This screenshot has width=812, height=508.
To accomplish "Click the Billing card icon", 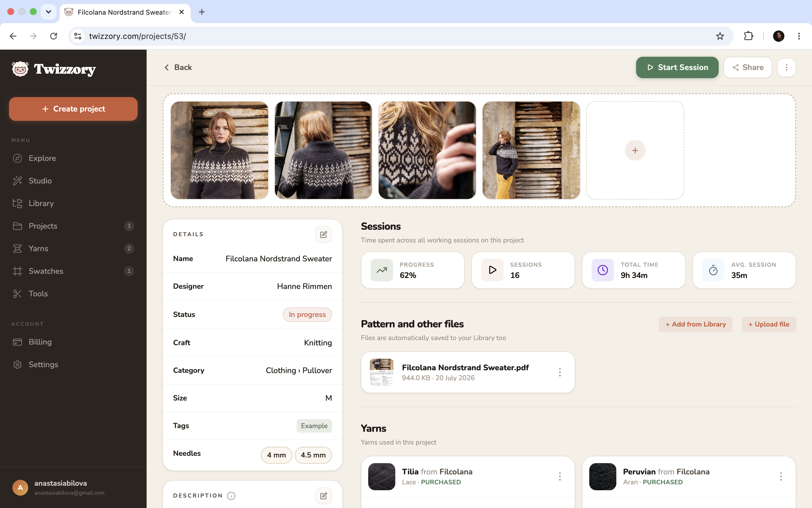I will pos(17,342).
